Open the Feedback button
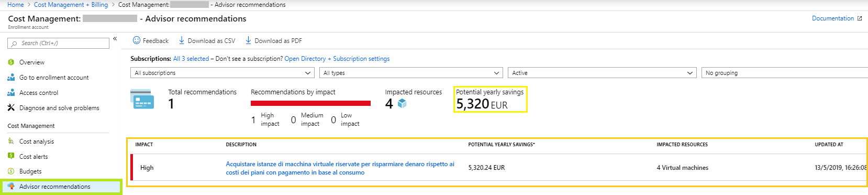 tap(151, 40)
